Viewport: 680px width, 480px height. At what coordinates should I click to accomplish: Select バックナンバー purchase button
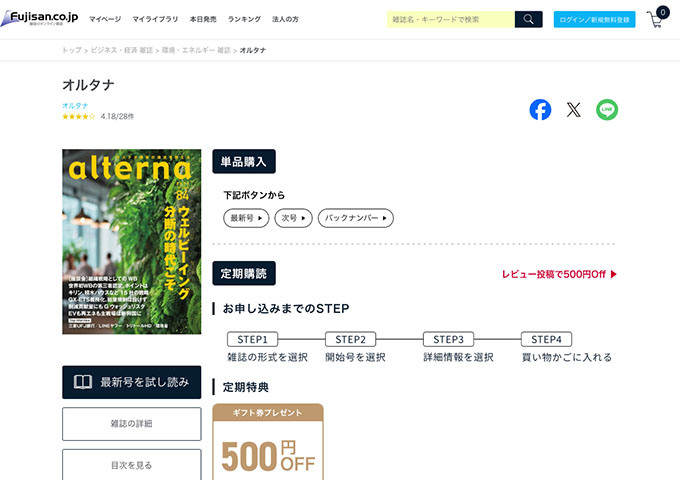(x=356, y=218)
